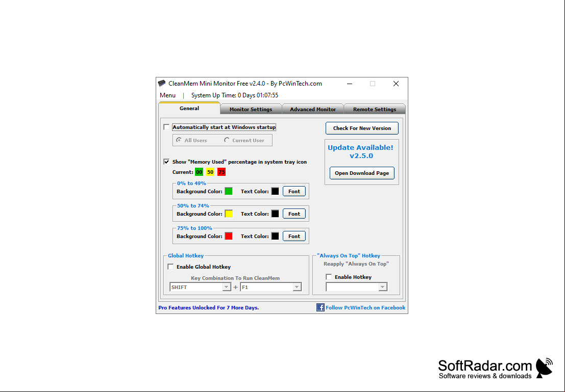This screenshot has height=392, width=565.
Task: Pick red background color for 75% to 100%
Action: pos(229,236)
